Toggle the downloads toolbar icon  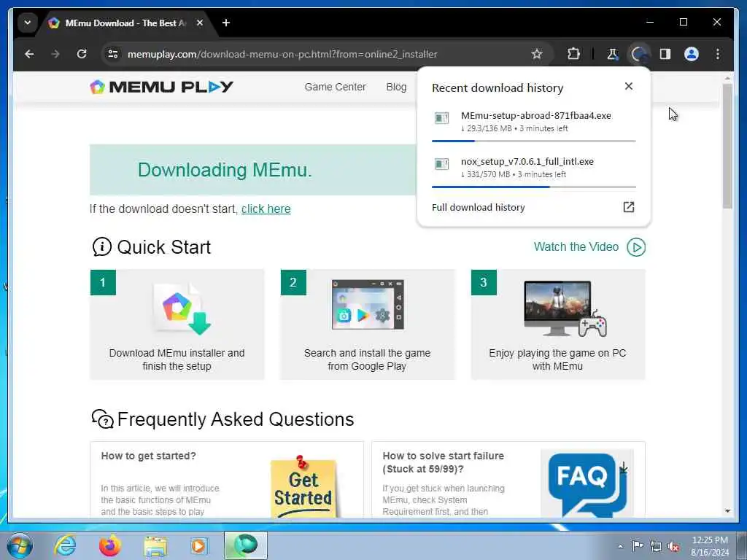coord(639,54)
